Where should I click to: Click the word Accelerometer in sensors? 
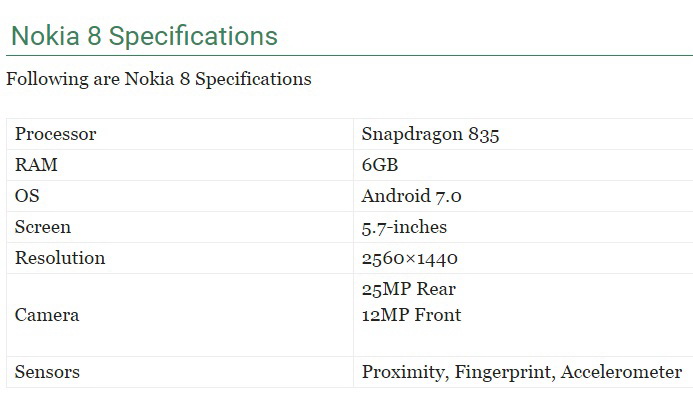(621, 372)
